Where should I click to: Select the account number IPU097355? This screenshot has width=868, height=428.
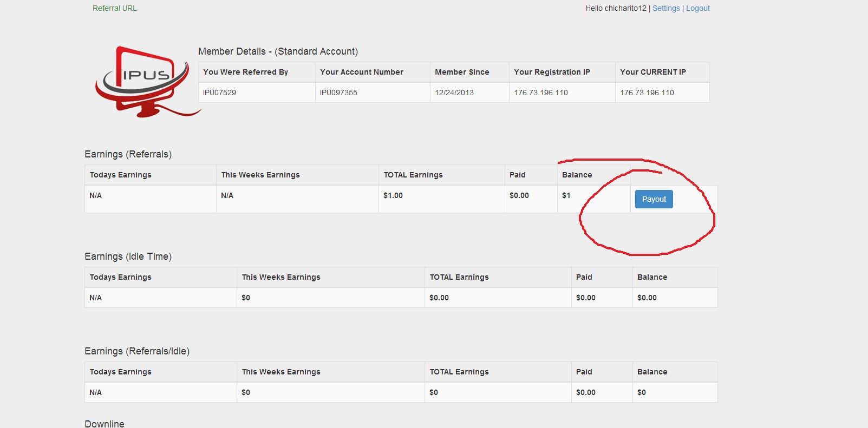pyautogui.click(x=338, y=93)
